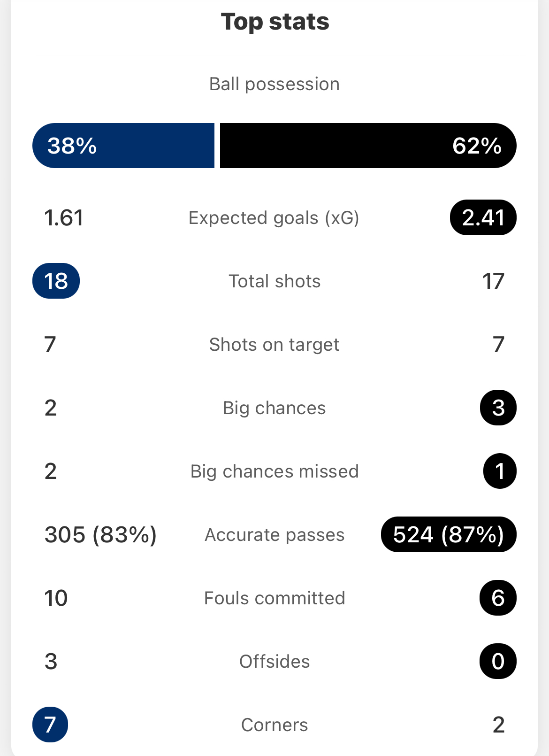This screenshot has height=756, width=549.
Task: Tap the black 0 offsides badge
Action: tap(498, 661)
